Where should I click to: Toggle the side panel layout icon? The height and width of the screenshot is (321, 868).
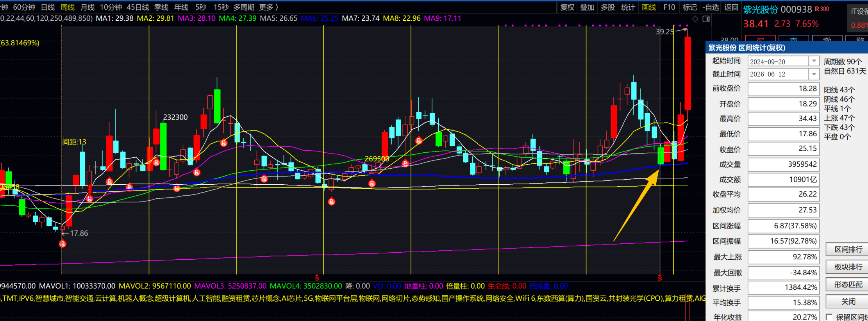coord(706,19)
